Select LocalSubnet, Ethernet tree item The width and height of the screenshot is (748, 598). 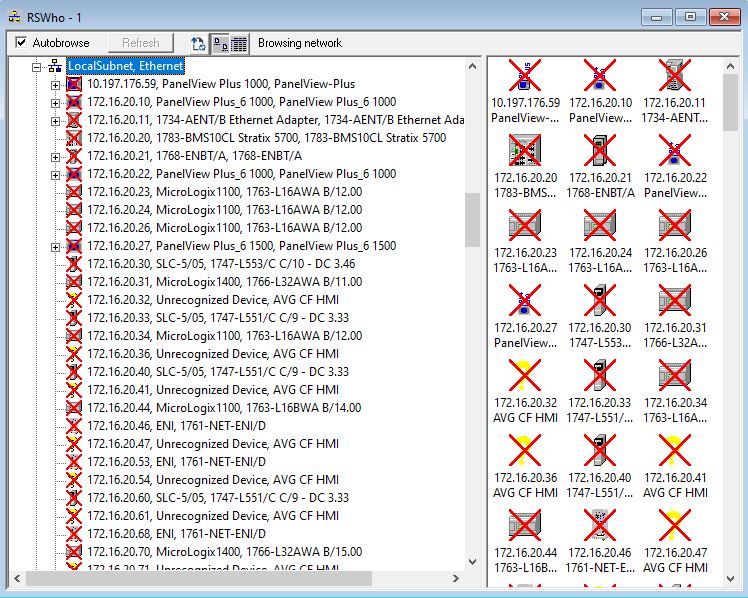125,66
